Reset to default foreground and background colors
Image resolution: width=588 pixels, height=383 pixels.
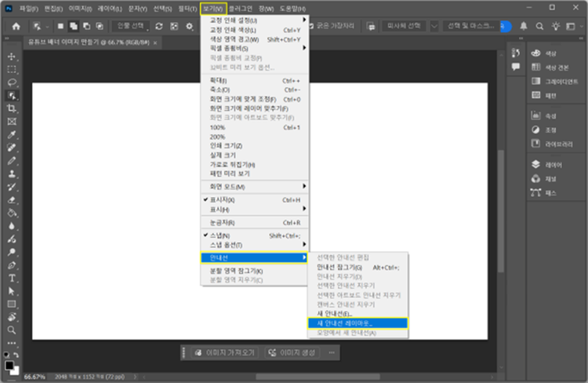pos(6,355)
